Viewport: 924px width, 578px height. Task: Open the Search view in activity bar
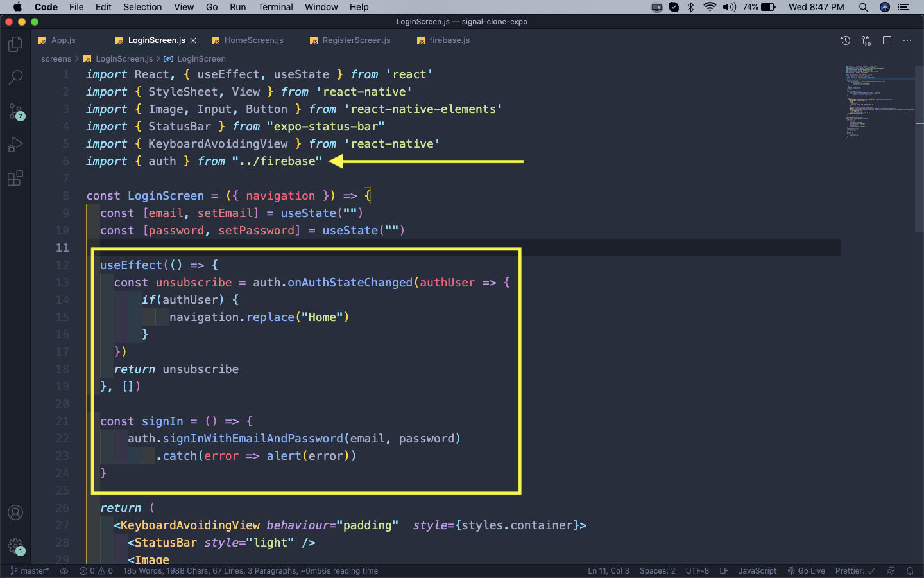tap(15, 78)
